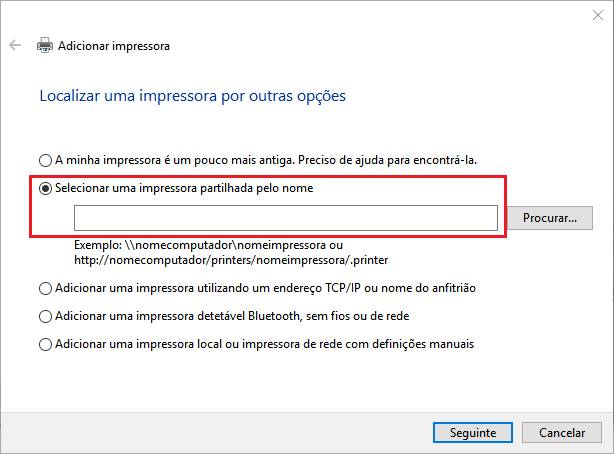614x454 pixels.
Task: Click the heading Localizar uma impressora por outras opções
Action: pyautogui.click(x=193, y=96)
